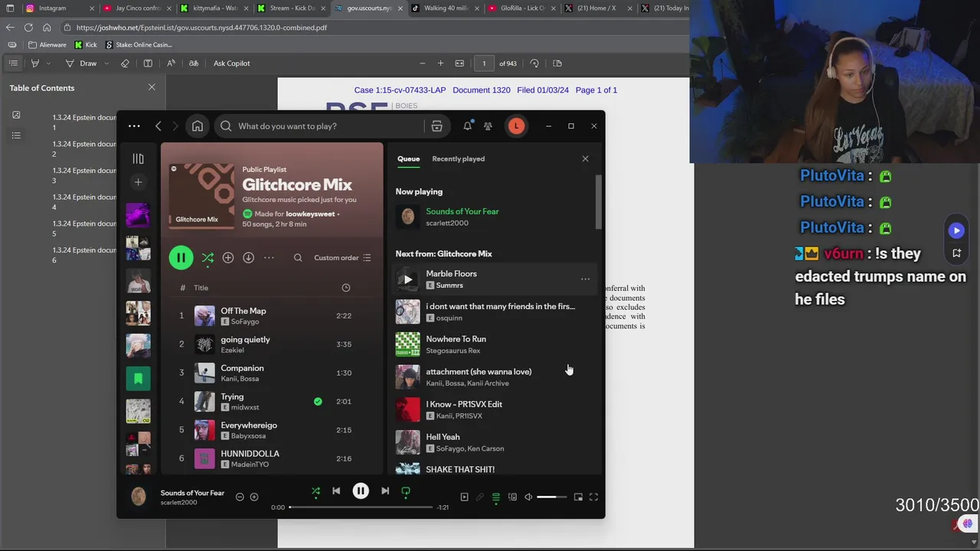
Task: Add Sounds of Your Fear to Liked Songs
Action: point(254,497)
